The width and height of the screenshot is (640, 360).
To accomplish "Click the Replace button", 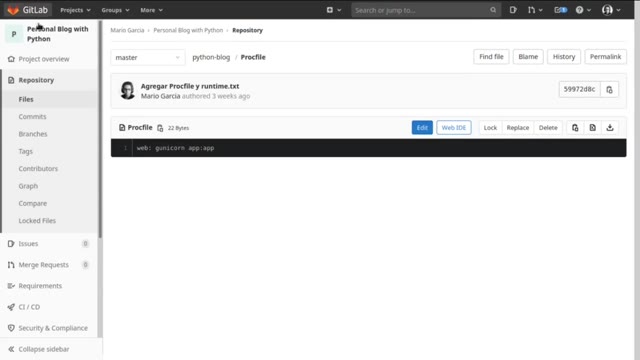I will (518, 128).
